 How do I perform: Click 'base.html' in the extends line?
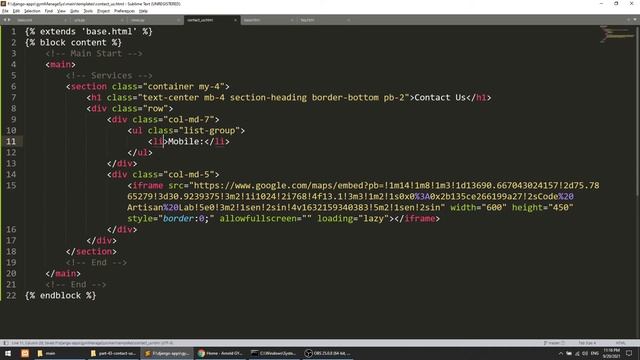(x=109, y=31)
